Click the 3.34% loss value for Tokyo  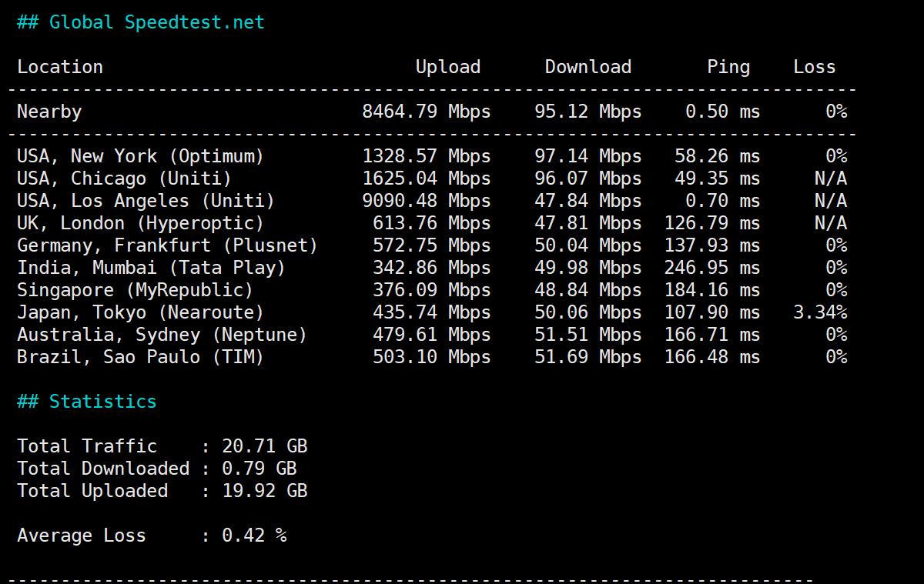point(819,312)
